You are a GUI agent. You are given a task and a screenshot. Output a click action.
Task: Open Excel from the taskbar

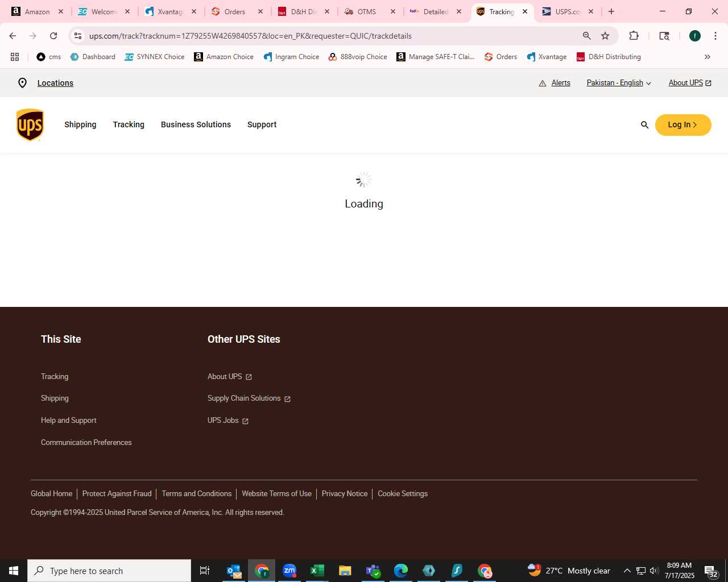317,571
